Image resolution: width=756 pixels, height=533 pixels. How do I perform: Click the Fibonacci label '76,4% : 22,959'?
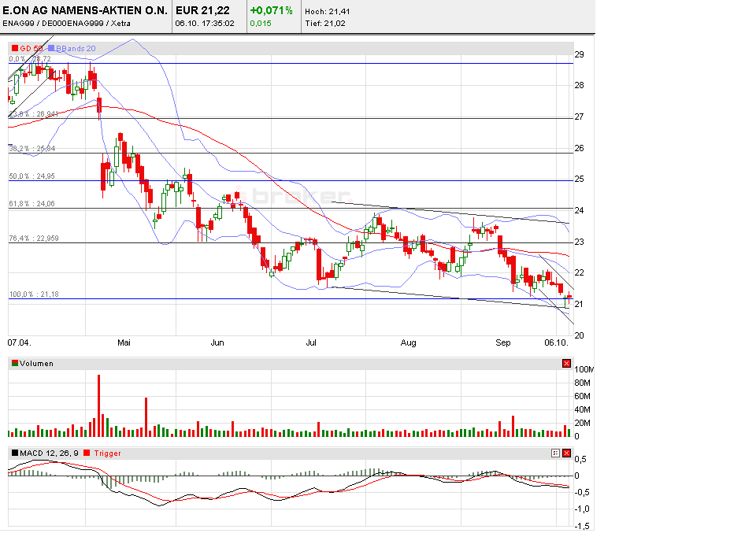tap(34, 238)
